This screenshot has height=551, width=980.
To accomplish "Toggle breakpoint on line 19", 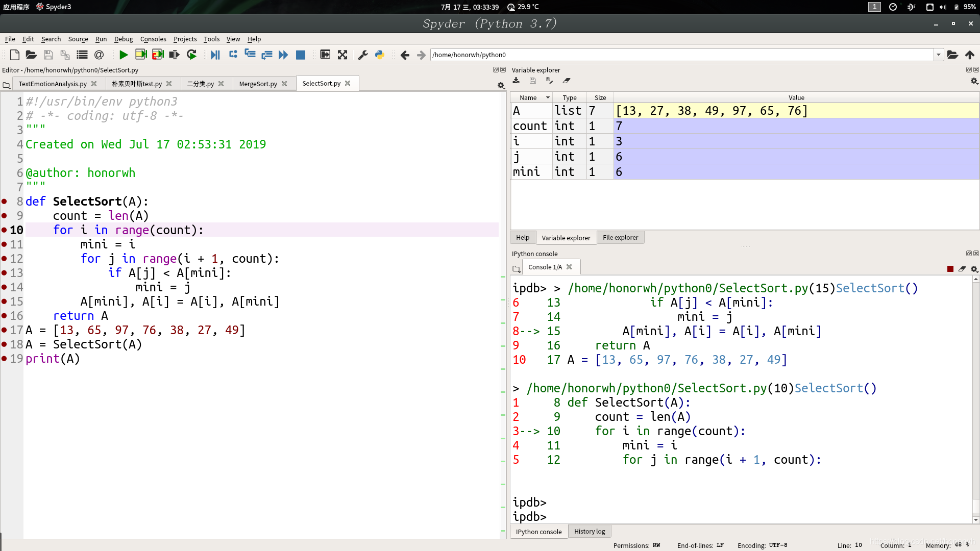I will [4, 359].
